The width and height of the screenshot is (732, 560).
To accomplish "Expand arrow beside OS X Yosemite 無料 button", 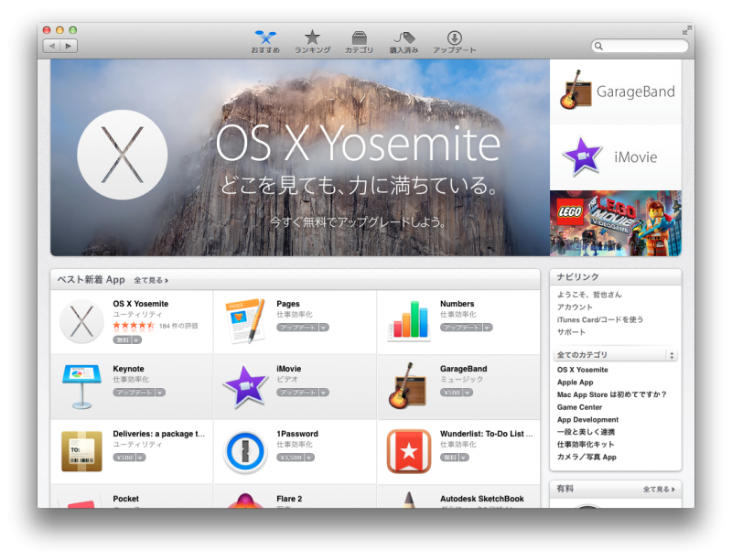I will [x=136, y=339].
